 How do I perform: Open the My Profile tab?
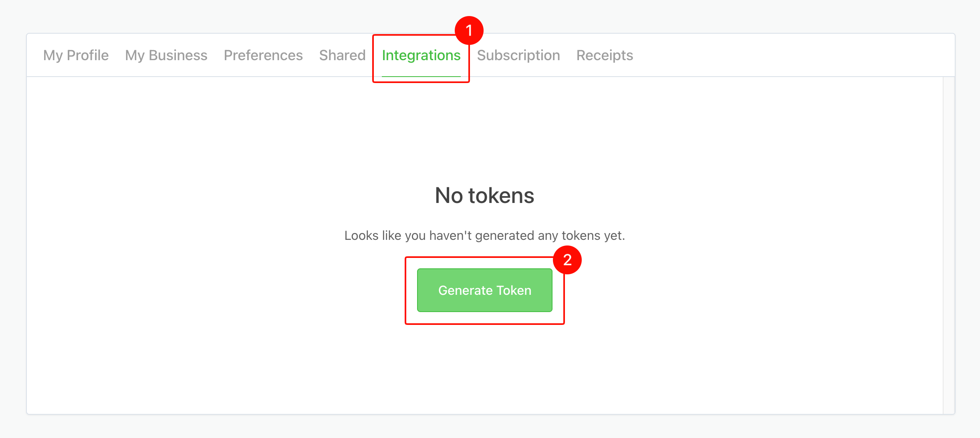coord(76,55)
